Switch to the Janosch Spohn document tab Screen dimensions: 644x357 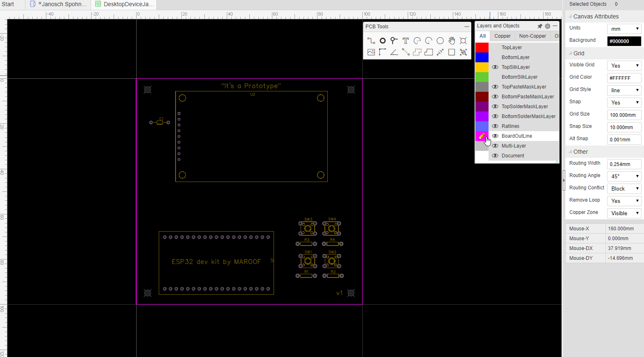click(58, 4)
